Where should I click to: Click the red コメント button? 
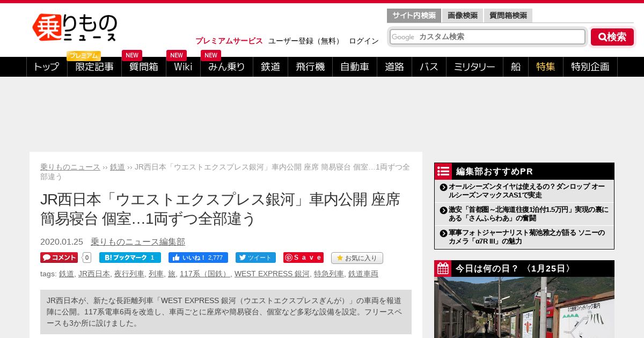(59, 258)
